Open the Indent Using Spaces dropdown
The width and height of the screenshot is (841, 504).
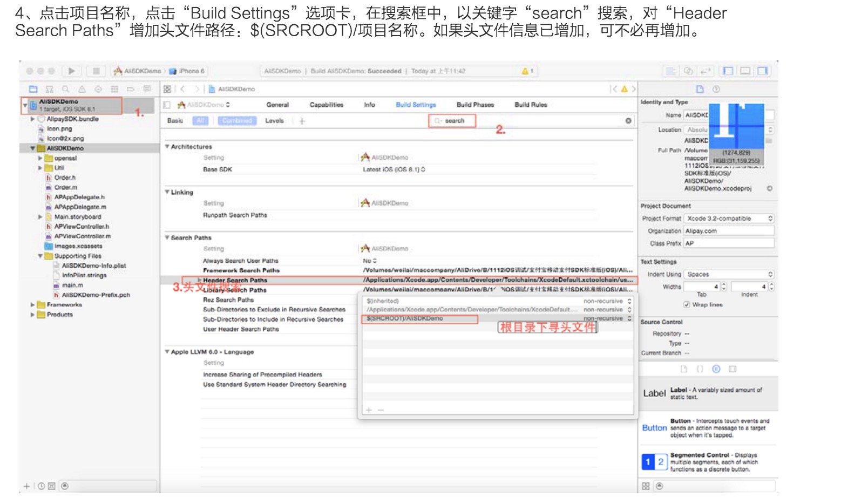(729, 275)
